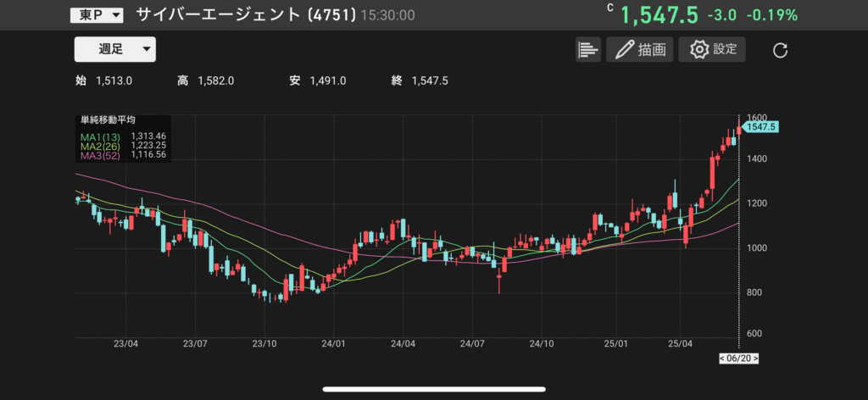Click the 24/01 axis date label
Viewport: 868px width, 400px height.
click(334, 343)
